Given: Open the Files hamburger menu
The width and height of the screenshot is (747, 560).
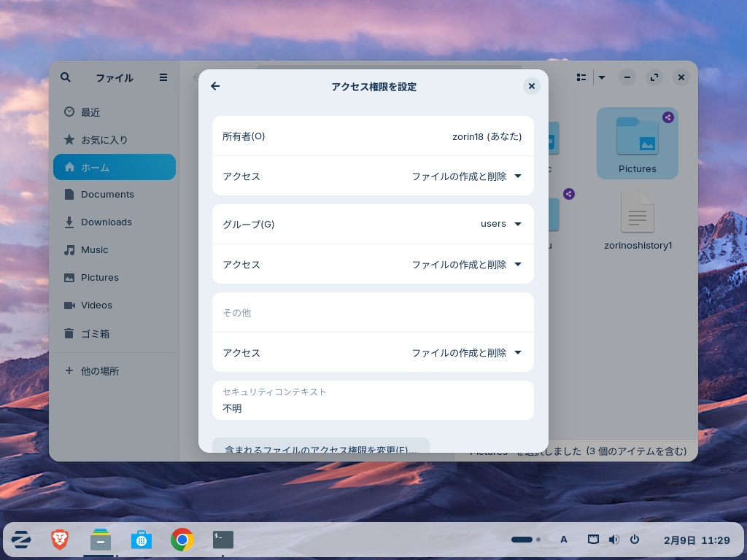Looking at the screenshot, I should 163,77.
